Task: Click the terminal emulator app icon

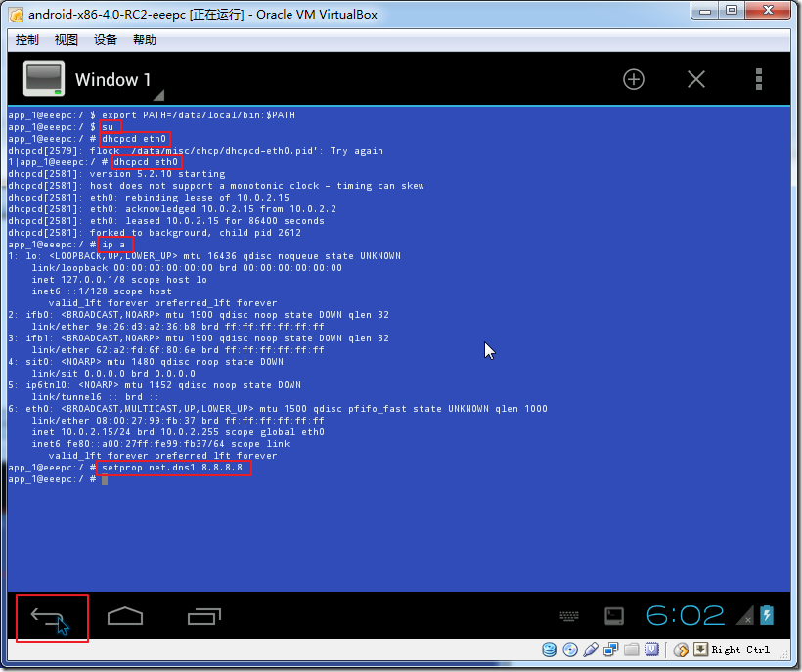Action: point(44,78)
